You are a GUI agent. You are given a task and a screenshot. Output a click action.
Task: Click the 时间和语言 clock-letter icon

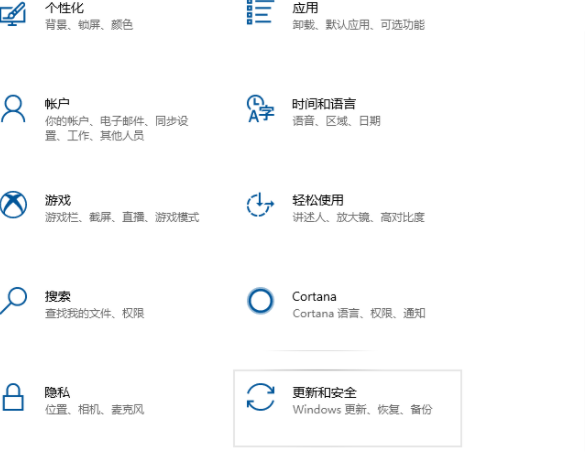pyautogui.click(x=260, y=109)
